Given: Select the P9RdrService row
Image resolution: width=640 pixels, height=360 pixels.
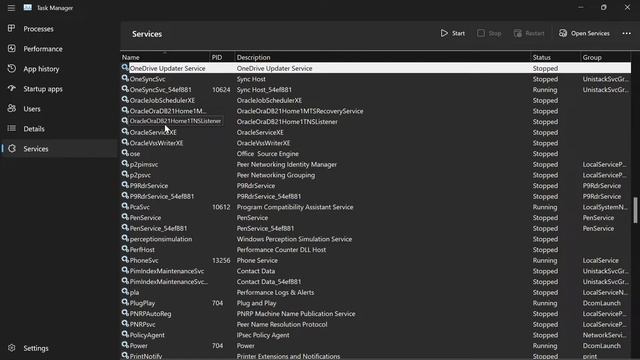Looking at the screenshot, I should (x=376, y=185).
